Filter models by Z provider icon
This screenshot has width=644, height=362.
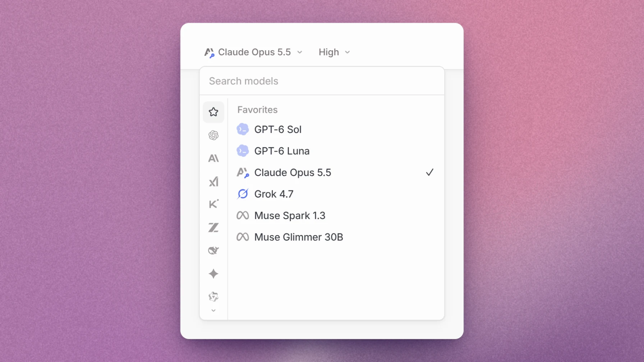213,227
